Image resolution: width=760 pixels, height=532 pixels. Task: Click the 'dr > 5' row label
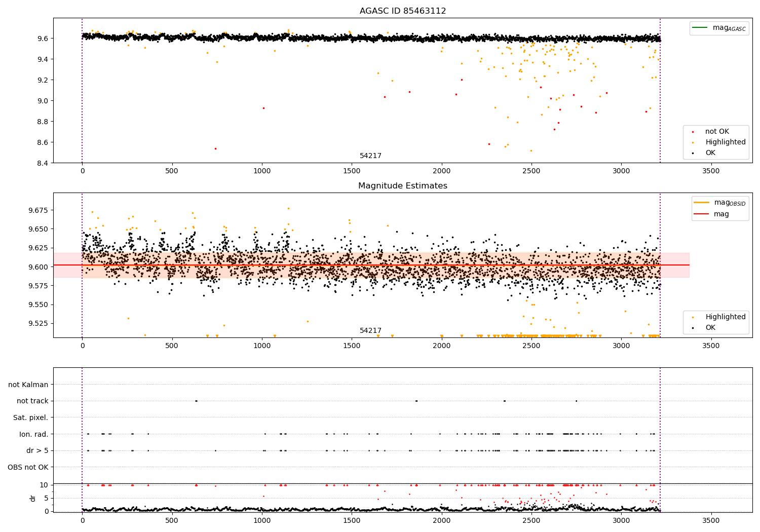point(37,450)
